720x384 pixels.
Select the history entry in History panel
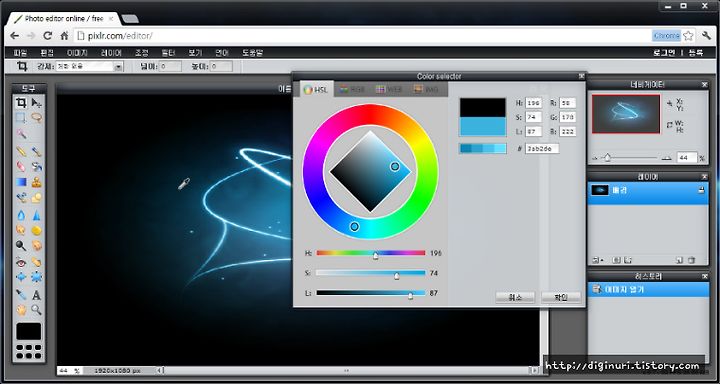point(648,289)
